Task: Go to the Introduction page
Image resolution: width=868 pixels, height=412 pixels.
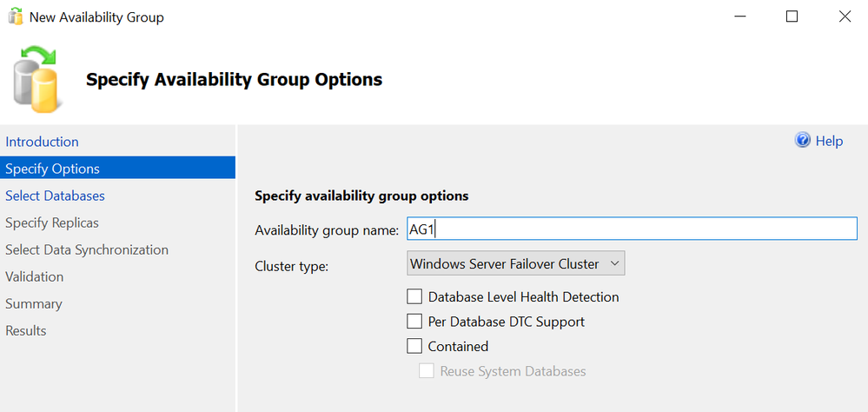Action: click(x=42, y=142)
